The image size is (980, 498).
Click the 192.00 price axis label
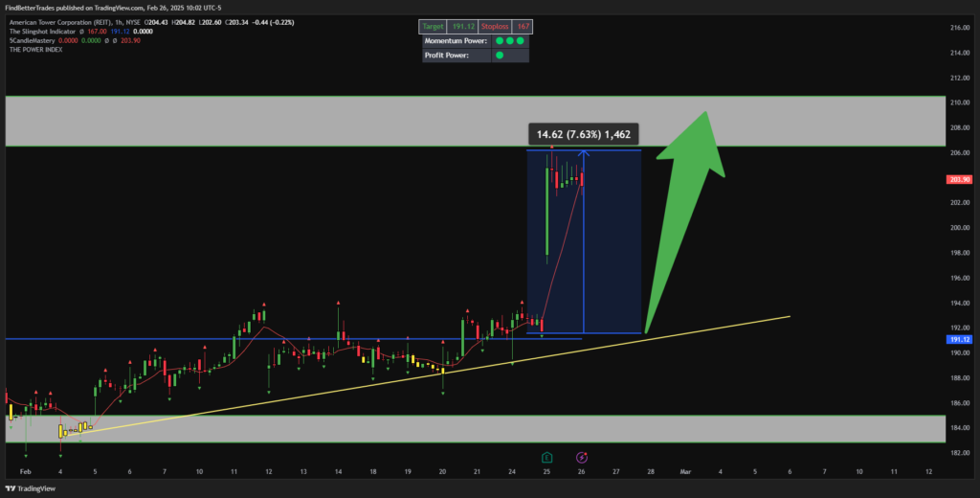959,328
